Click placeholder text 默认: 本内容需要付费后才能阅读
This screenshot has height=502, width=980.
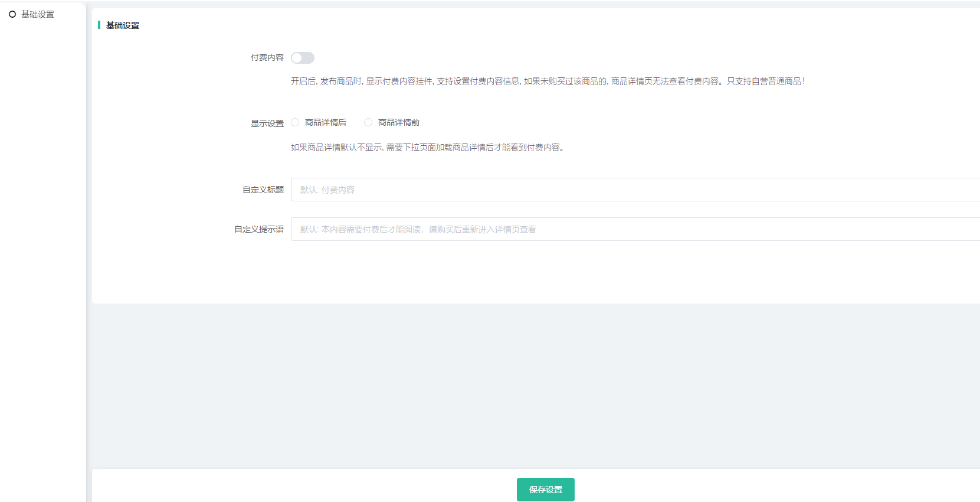pyautogui.click(x=418, y=229)
